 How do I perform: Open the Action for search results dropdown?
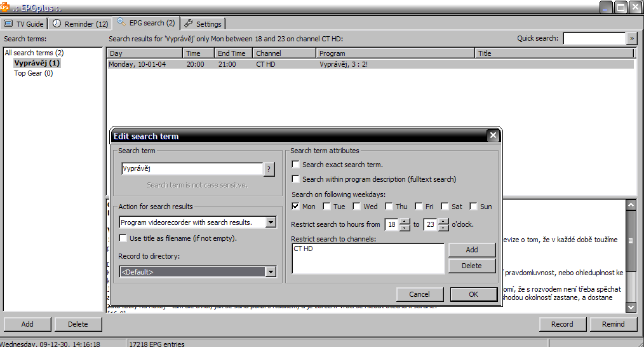click(x=271, y=222)
